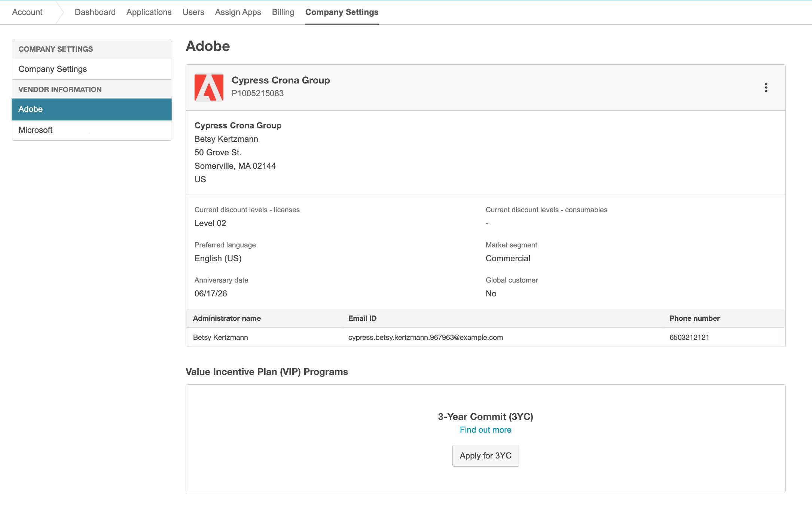This screenshot has width=812, height=515.
Task: Select the Assign Apps tab
Action: [238, 12]
